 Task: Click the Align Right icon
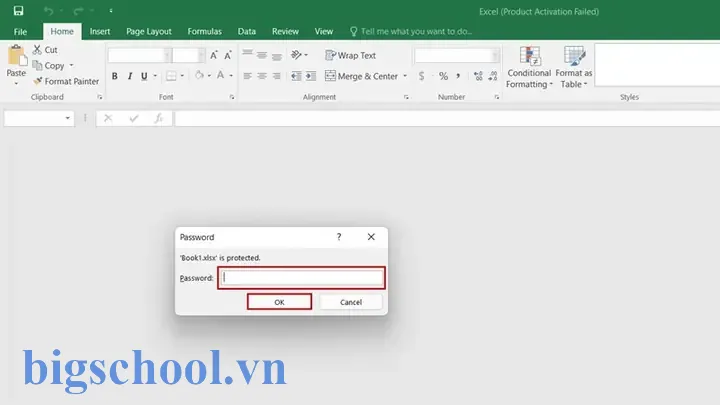[276, 76]
